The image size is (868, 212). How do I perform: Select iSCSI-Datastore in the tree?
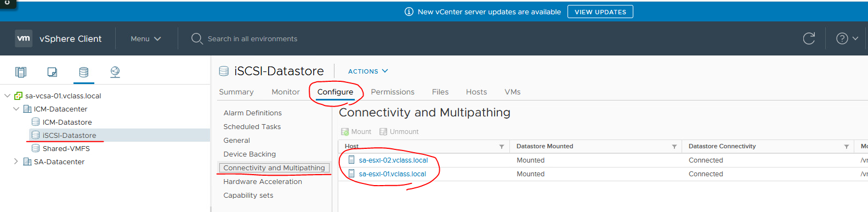point(69,135)
